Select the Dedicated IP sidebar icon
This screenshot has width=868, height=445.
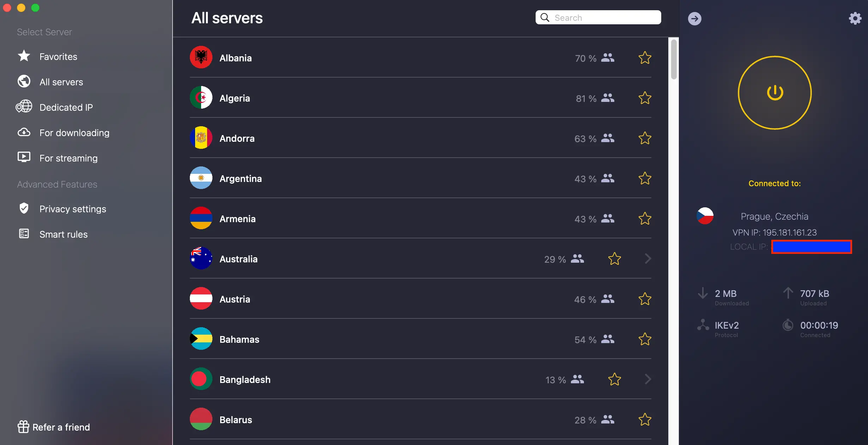tap(23, 107)
